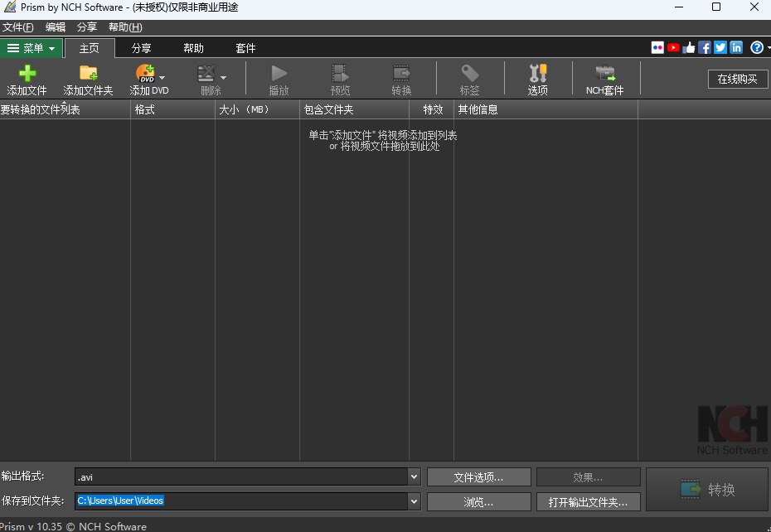This screenshot has height=532, width=771.
Task: Sort by 包含文件夹 column header
Action: [355, 109]
